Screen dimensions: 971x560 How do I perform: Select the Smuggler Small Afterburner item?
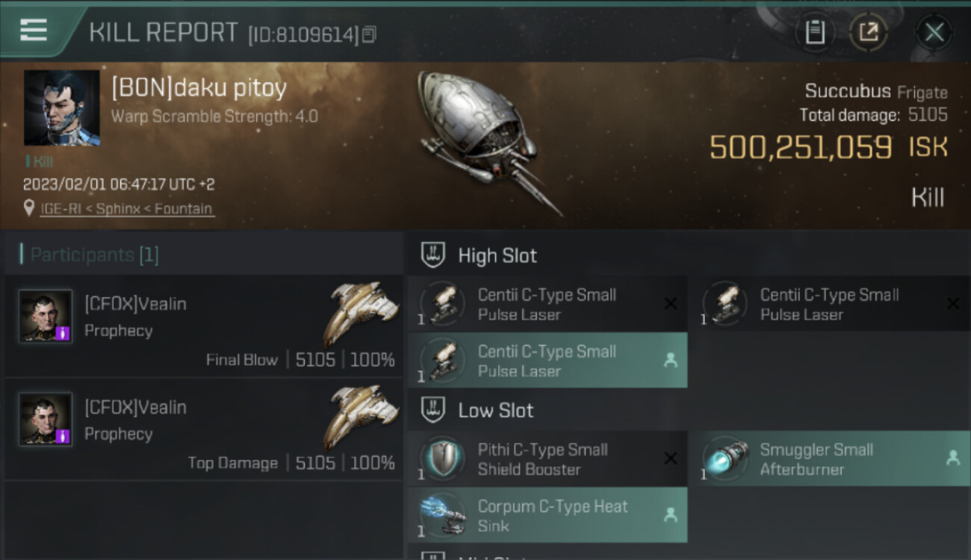coord(833,459)
